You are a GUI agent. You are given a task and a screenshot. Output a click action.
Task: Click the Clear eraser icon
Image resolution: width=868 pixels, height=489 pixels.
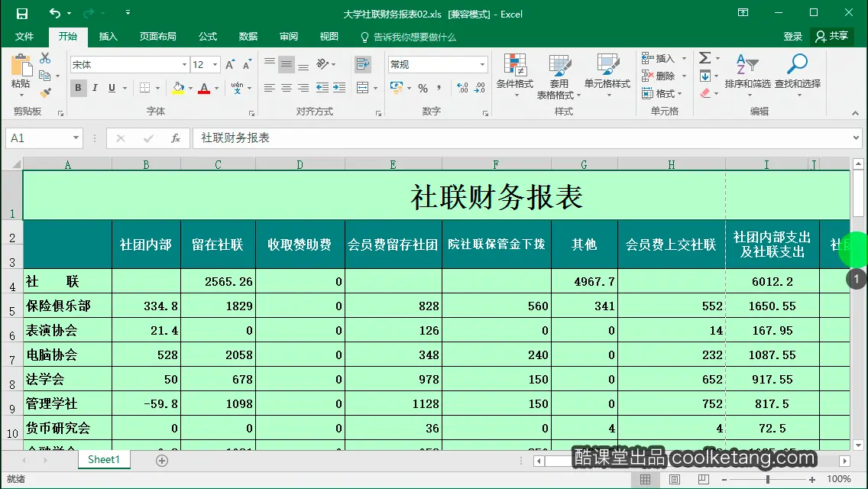click(705, 93)
